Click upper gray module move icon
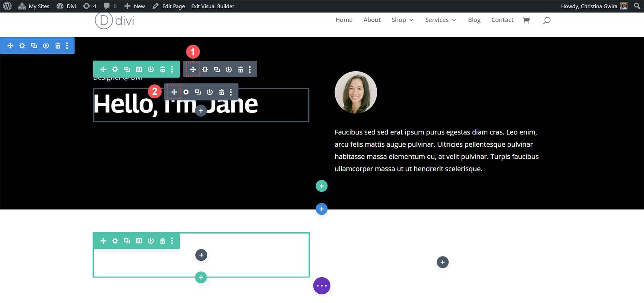This screenshot has width=644, height=303. [x=193, y=69]
